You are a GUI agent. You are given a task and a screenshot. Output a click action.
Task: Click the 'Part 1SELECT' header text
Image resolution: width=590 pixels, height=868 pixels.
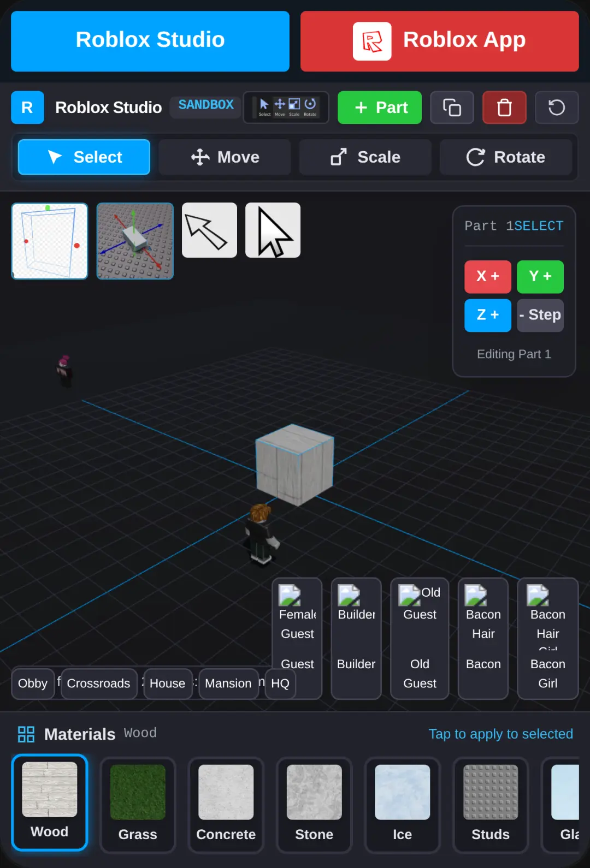514,226
